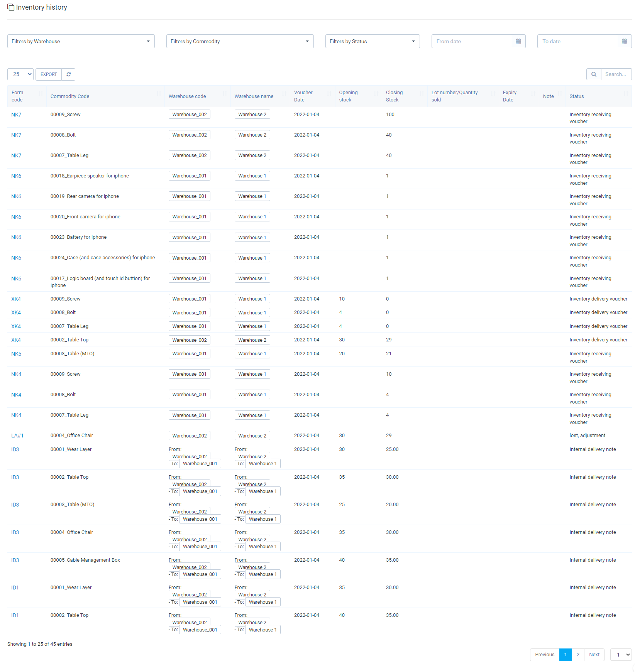Click the refresh table icon
Image resolution: width=635 pixels, height=672 pixels.
(68, 74)
